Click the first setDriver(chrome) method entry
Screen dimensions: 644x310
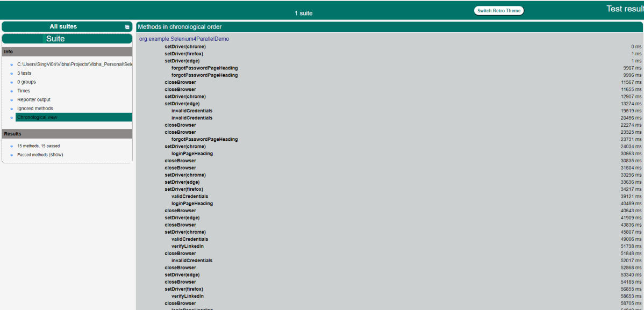(x=185, y=47)
